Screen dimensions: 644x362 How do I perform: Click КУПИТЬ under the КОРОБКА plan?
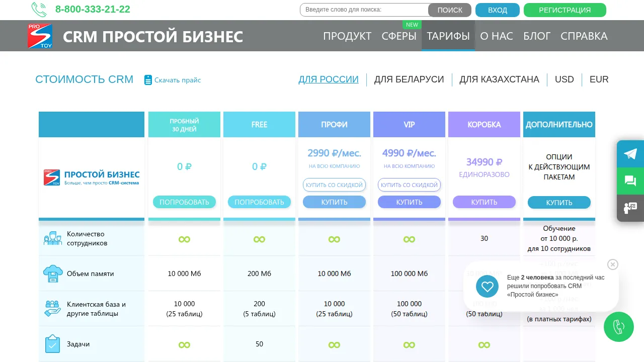click(x=484, y=202)
